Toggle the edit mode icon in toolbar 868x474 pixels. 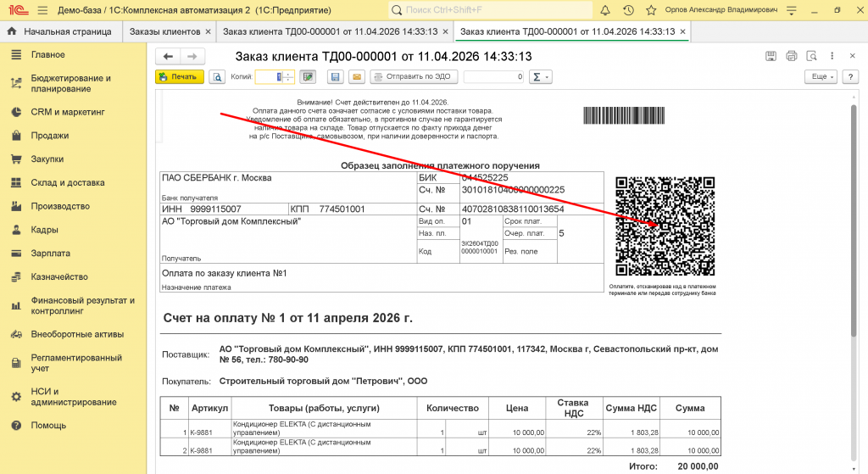point(308,76)
